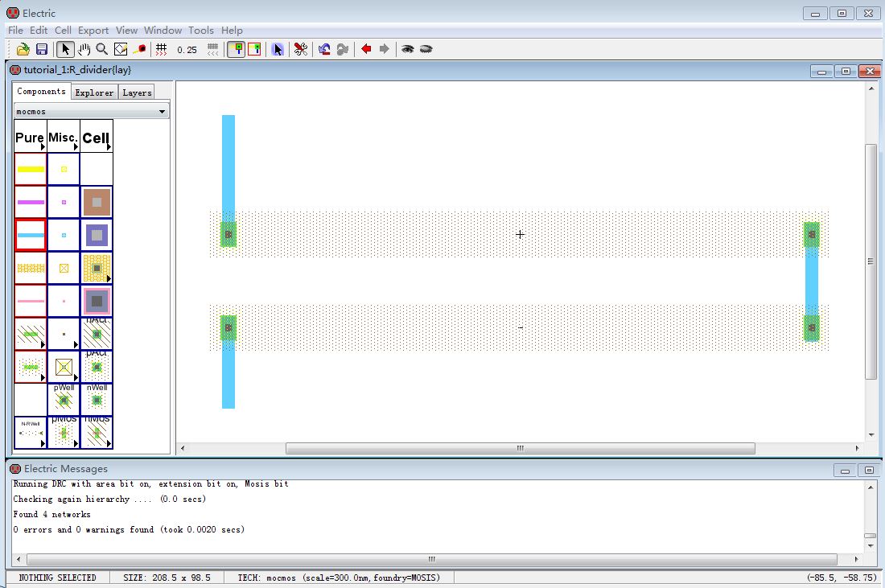
Task: Choose the green dotted active arc
Action: tap(31, 367)
